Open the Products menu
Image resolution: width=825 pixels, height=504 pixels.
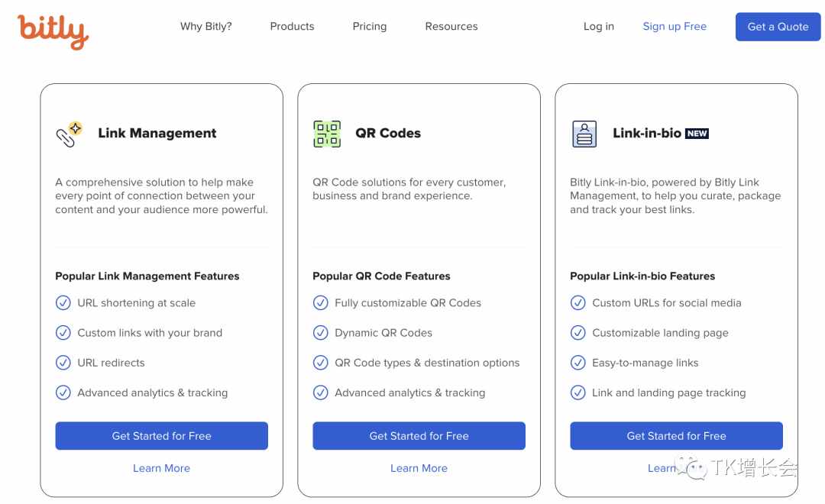tap(292, 26)
